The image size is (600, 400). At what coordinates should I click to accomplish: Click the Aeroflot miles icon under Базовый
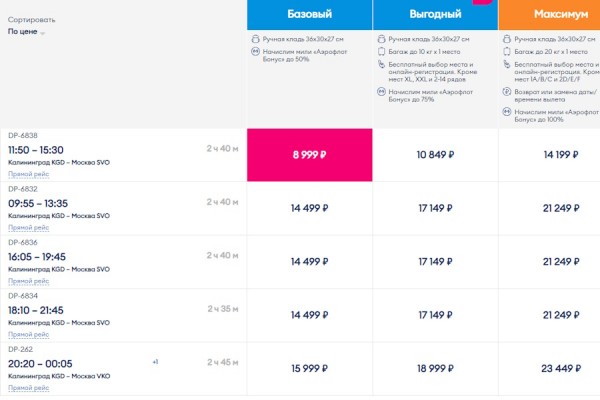tap(255, 51)
